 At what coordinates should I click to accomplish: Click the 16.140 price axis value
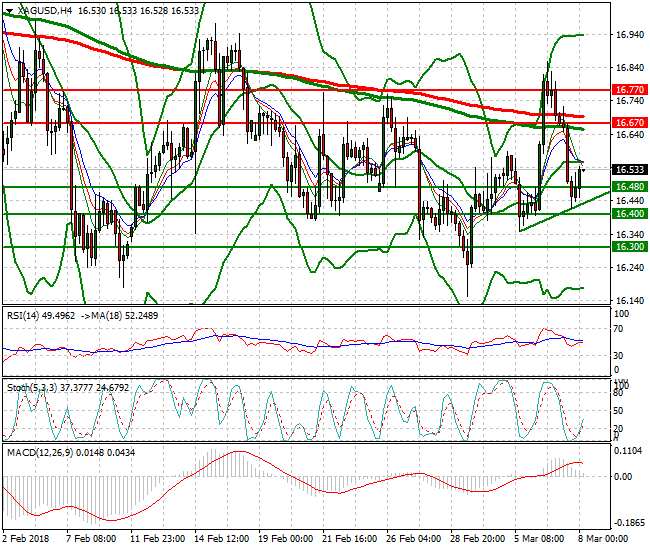630,301
